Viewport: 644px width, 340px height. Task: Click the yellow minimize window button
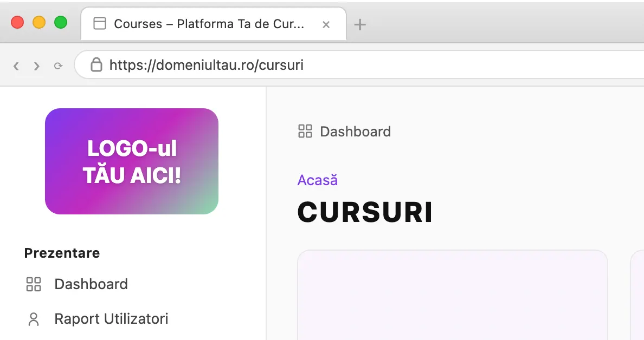click(x=39, y=22)
